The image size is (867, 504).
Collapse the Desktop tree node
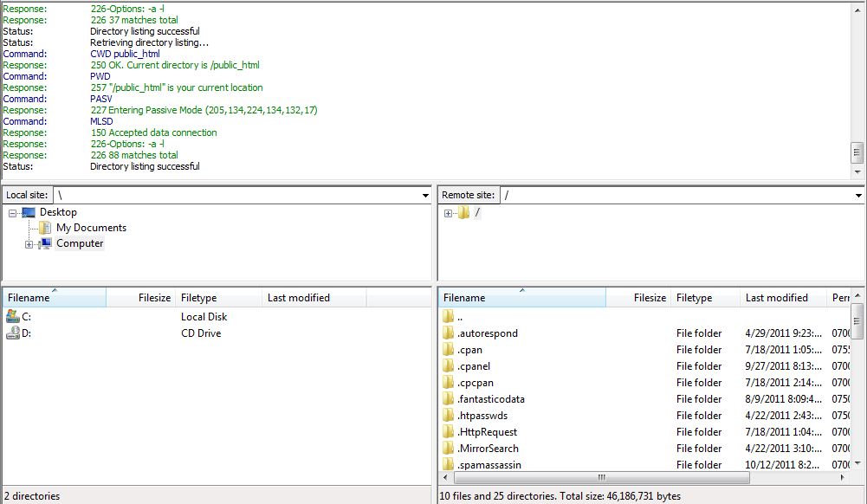point(12,213)
